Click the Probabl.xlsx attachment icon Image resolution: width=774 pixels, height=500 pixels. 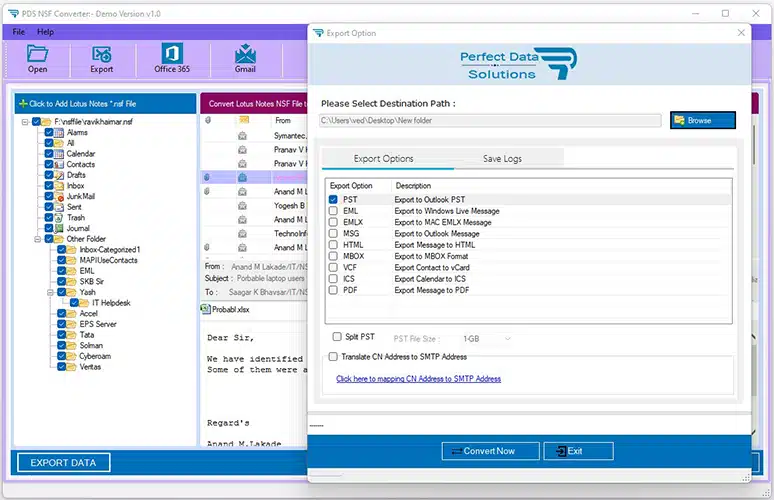pos(205,309)
